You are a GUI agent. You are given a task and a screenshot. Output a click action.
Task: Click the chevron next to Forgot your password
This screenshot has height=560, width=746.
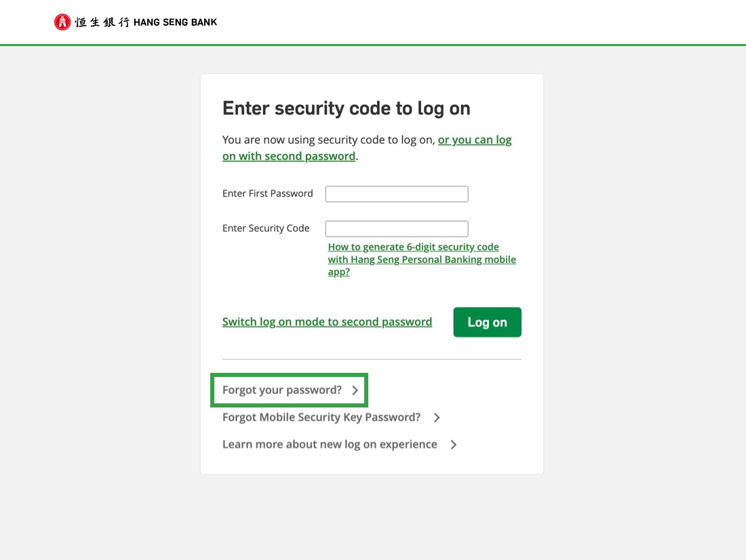point(355,390)
